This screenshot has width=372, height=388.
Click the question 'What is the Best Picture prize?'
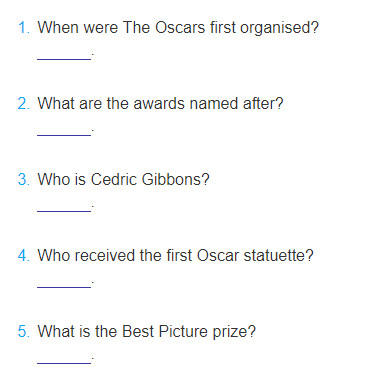click(147, 331)
